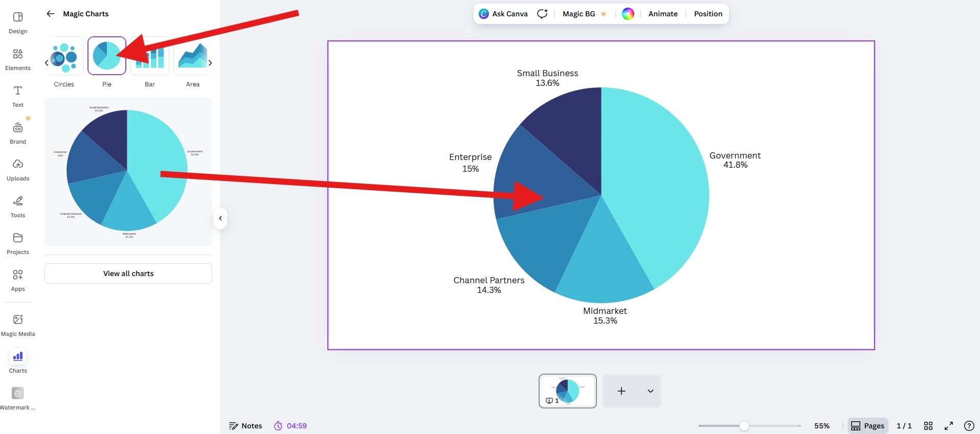Image resolution: width=980 pixels, height=434 pixels.
Task: Open the Design panel
Action: coord(18,23)
